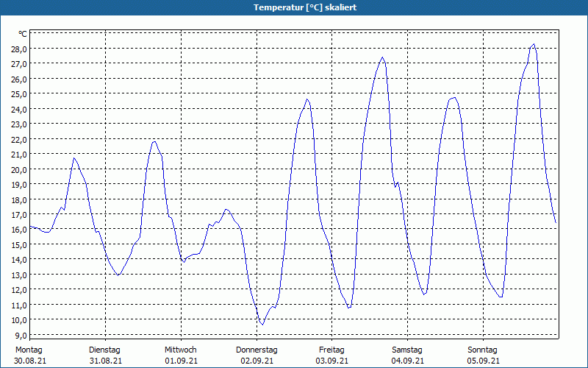Click the highest curve peak on Sonntag
This screenshot has width=588, height=368.
534,44
